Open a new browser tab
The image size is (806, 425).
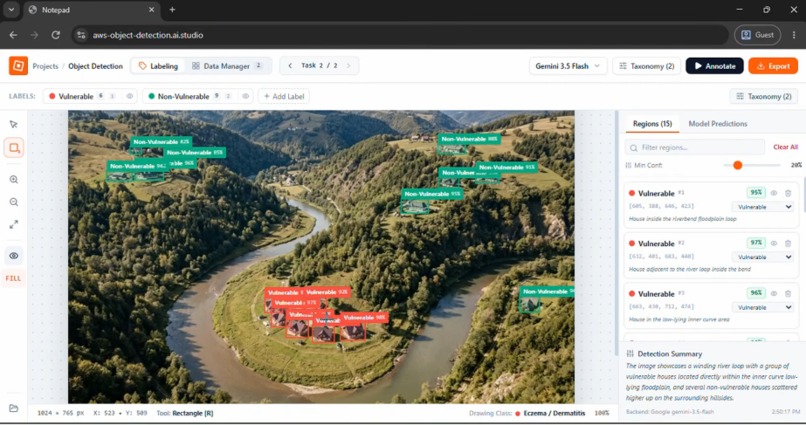click(172, 10)
